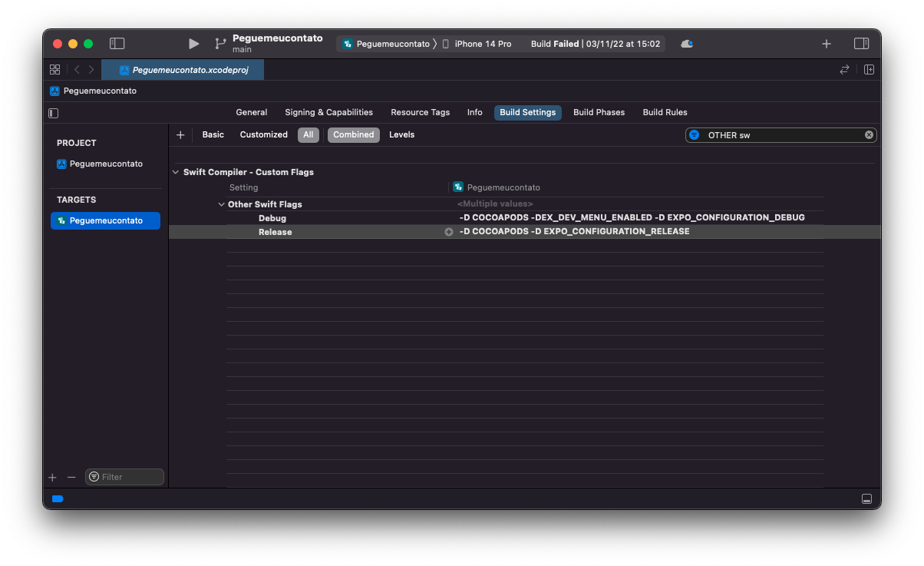This screenshot has width=924, height=566.
Task: Collapse the Other Swift Flags row
Action: pos(222,204)
